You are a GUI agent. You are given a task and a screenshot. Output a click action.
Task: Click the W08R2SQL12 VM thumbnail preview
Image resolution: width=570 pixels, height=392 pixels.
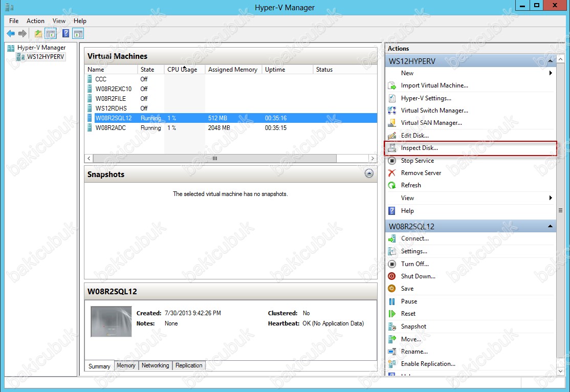pyautogui.click(x=111, y=321)
